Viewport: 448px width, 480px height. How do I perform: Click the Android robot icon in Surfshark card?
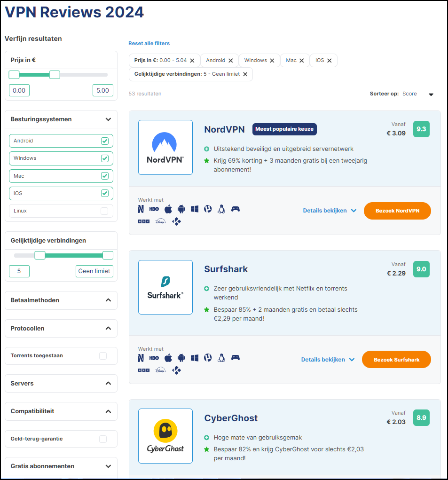point(181,358)
